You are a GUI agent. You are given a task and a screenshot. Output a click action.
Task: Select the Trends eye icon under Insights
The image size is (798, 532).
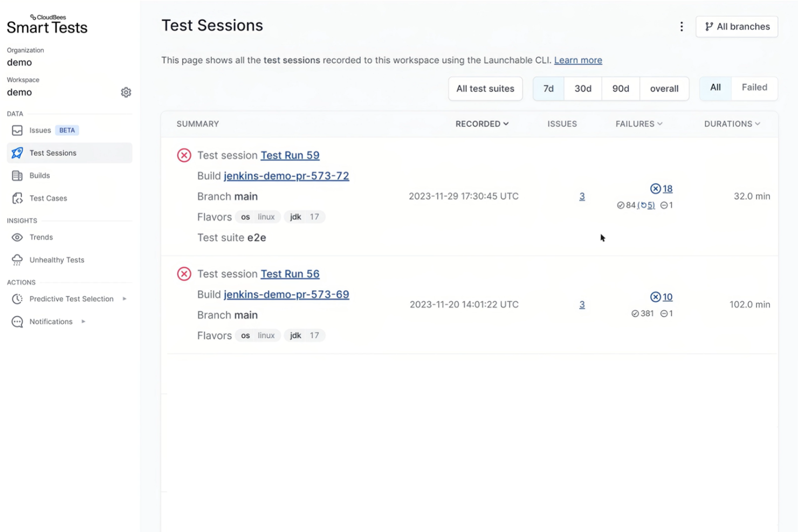pos(17,237)
